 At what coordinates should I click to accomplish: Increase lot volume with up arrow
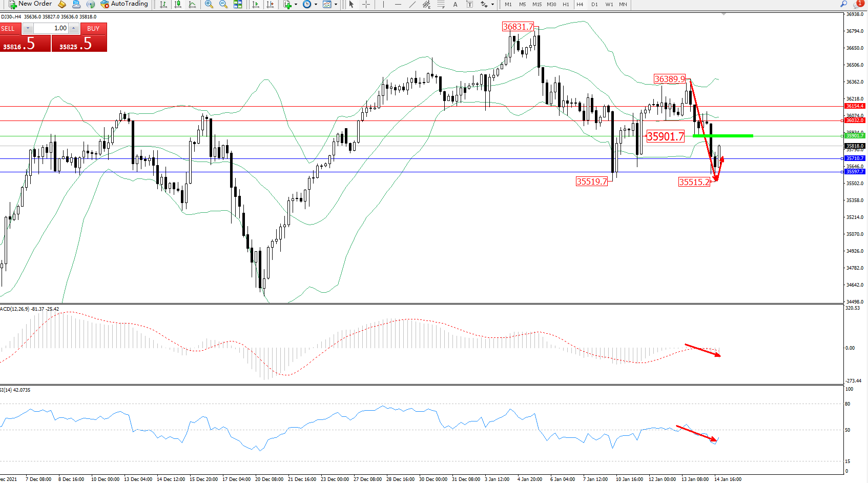coord(74,28)
